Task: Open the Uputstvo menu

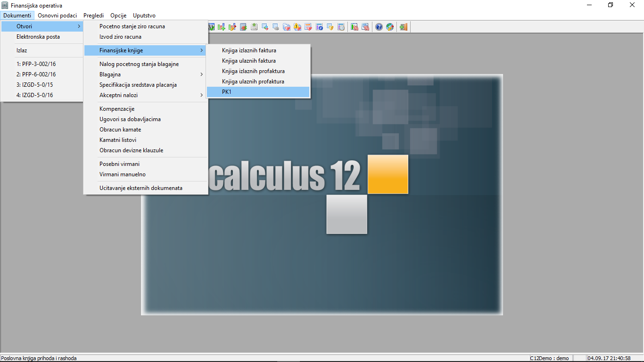Action: (x=144, y=16)
